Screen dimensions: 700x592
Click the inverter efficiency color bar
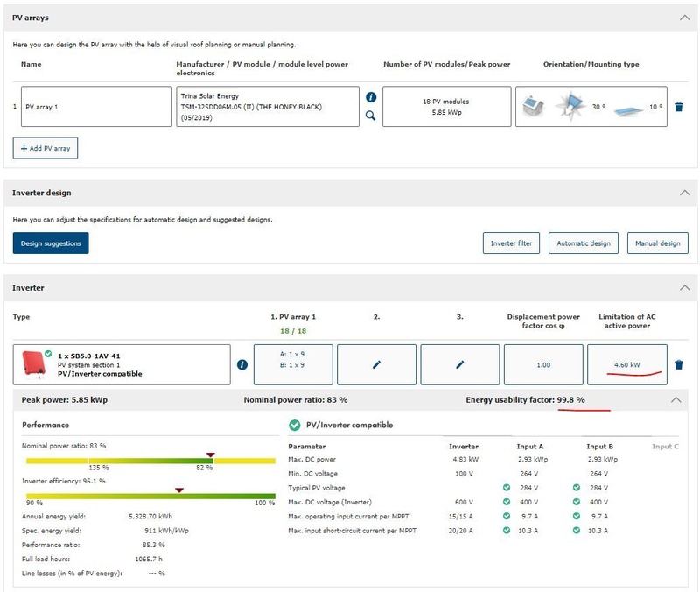pyautogui.click(x=150, y=496)
